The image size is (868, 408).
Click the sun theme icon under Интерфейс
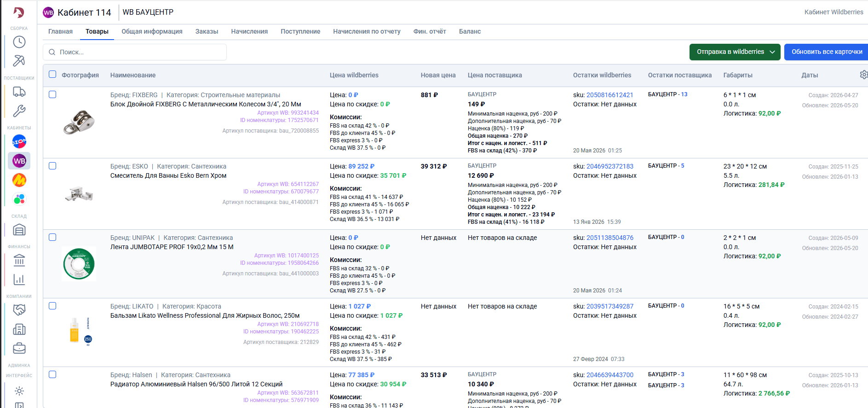19,391
